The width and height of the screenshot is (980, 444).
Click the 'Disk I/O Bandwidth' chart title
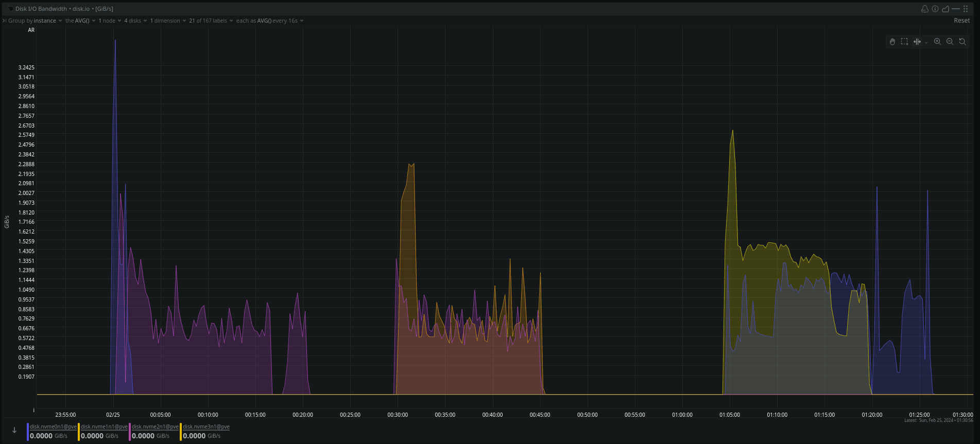pos(41,9)
